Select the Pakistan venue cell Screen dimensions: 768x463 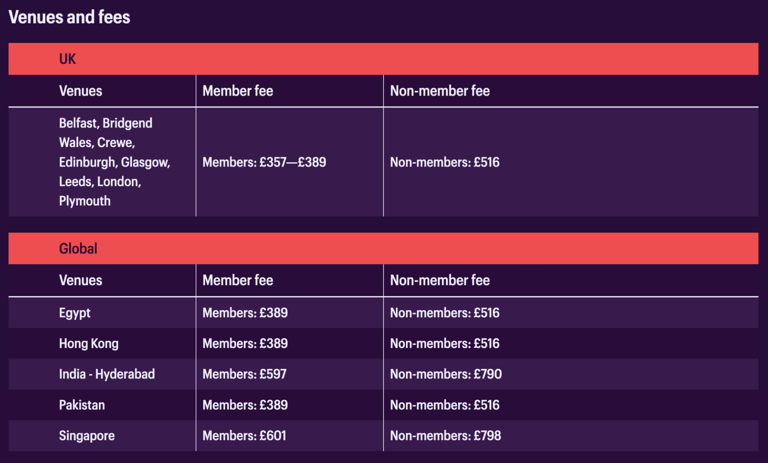coord(82,405)
